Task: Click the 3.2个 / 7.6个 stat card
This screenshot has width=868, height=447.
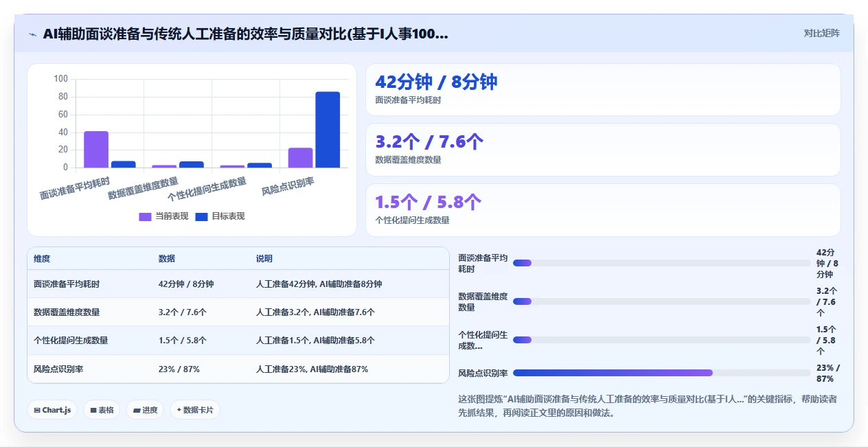Action: 603,150
